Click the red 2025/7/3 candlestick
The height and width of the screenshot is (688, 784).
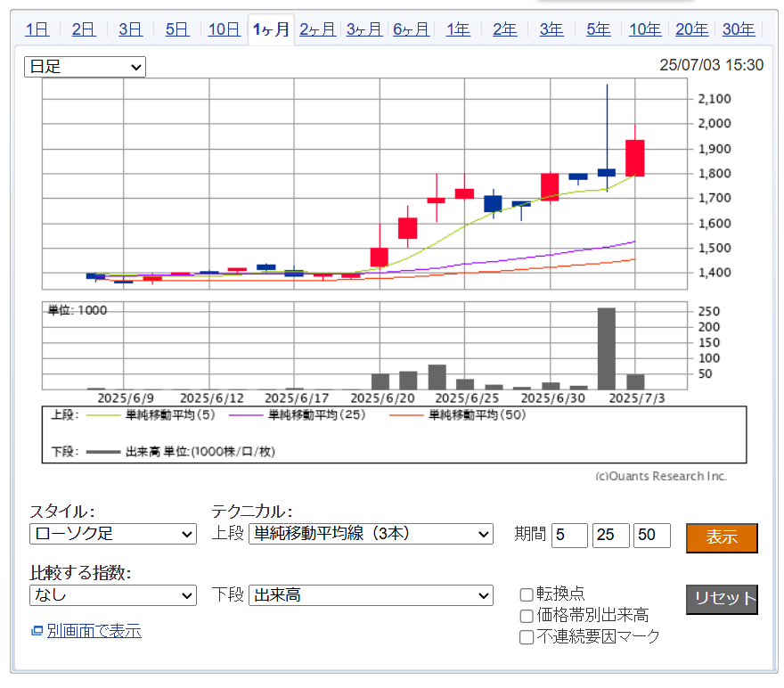(x=635, y=158)
